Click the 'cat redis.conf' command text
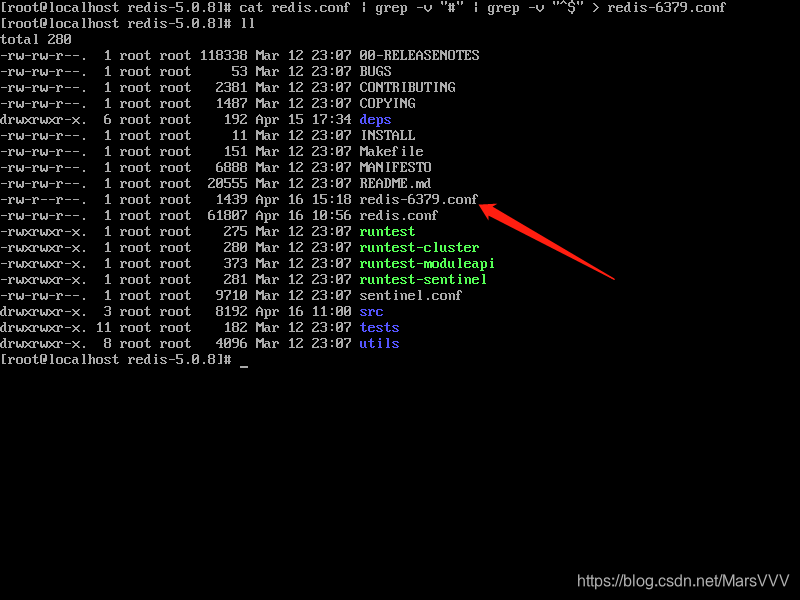The height and width of the screenshot is (600, 800). (x=295, y=7)
